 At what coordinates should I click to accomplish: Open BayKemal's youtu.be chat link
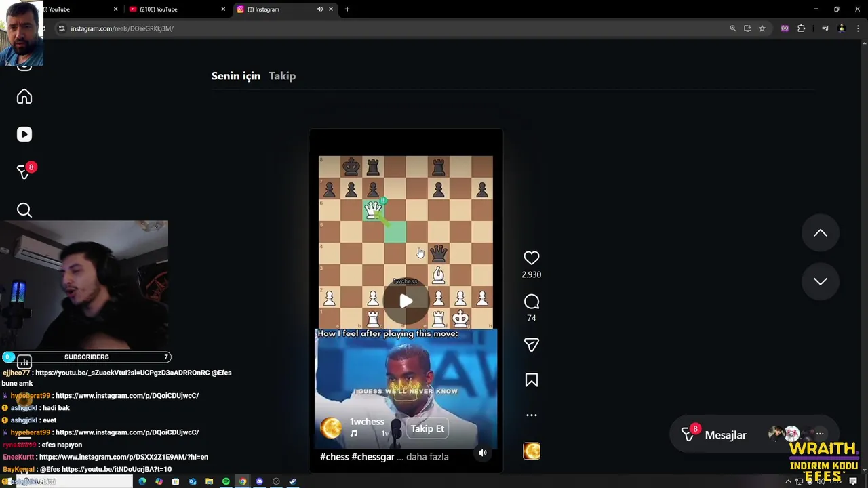tap(117, 469)
